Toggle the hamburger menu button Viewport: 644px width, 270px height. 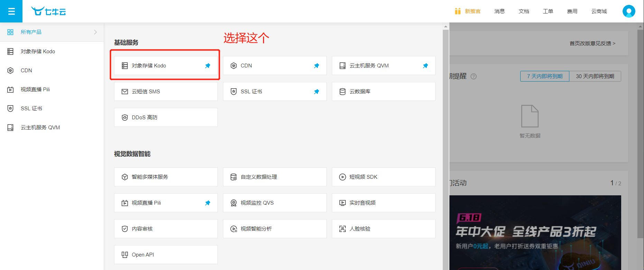tap(11, 11)
